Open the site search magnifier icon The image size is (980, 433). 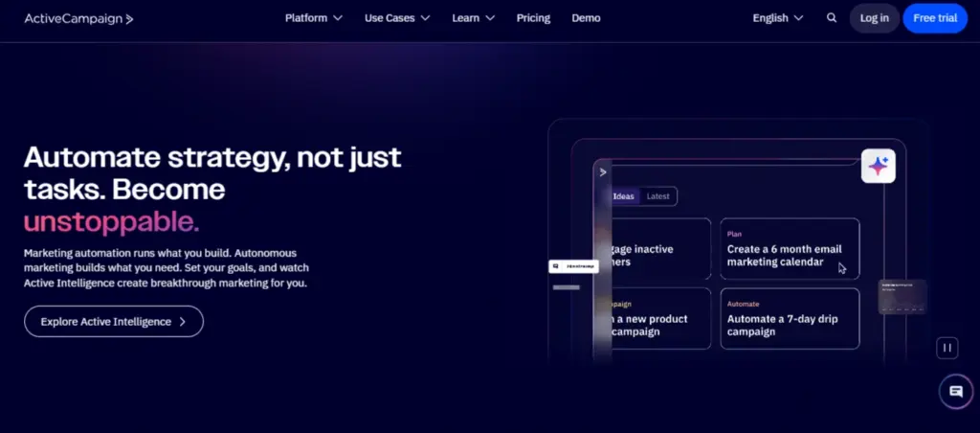[832, 18]
